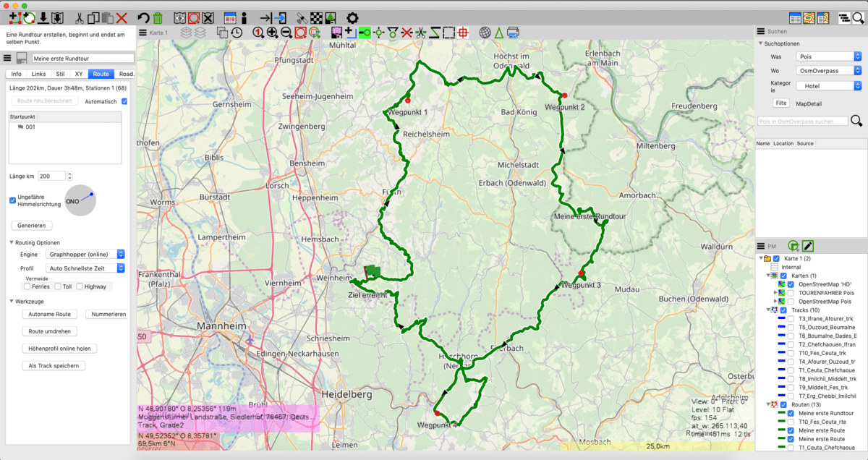Click the compass direction dial
The width and height of the screenshot is (868, 460).
80,200
